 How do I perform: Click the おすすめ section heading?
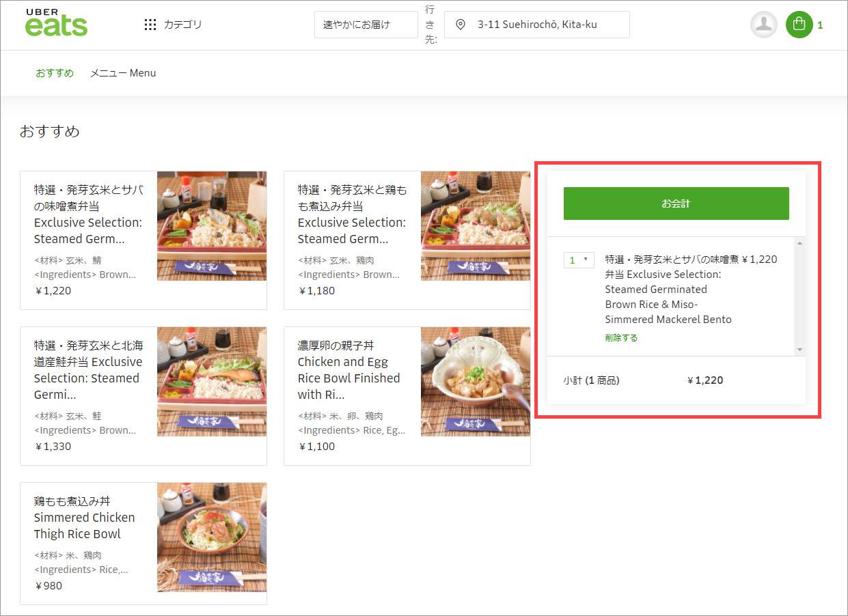[50, 131]
